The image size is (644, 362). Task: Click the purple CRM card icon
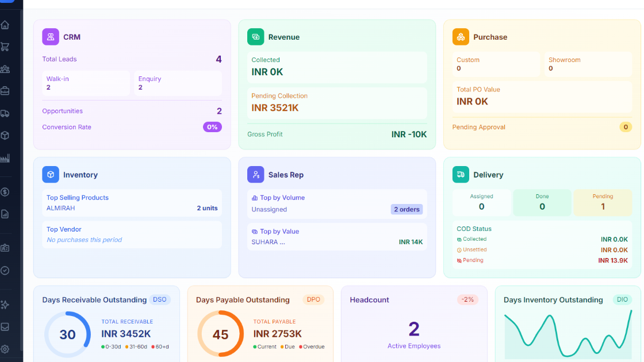[x=51, y=37]
